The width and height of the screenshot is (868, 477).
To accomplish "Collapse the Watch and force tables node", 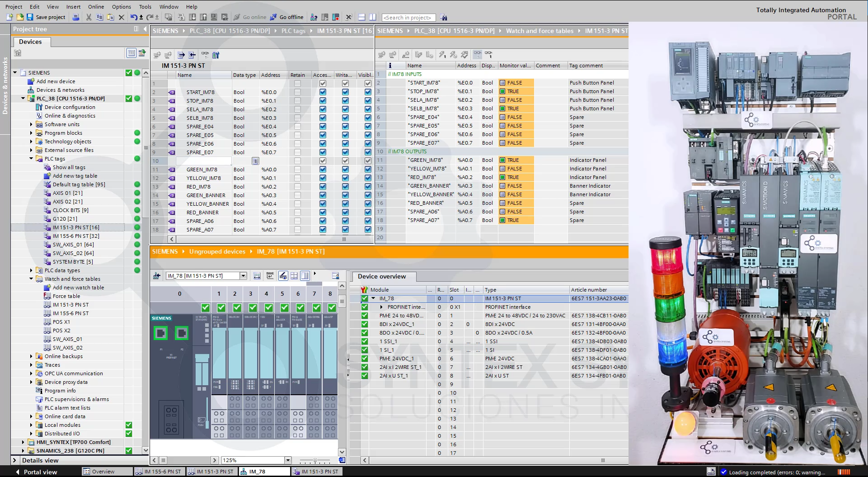I will pyautogui.click(x=31, y=279).
